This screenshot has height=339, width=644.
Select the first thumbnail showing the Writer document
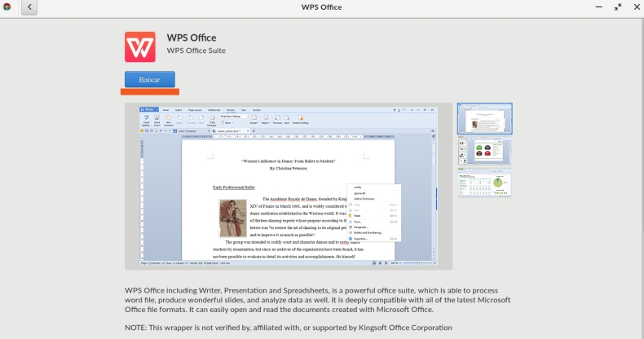click(x=485, y=118)
